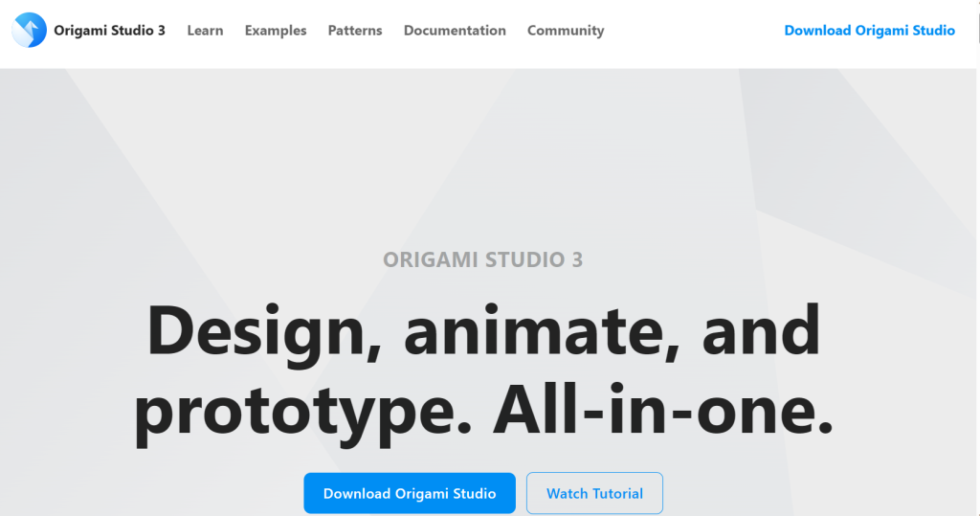Open the Learn menu item
The height and width of the screenshot is (516, 980).
point(205,30)
